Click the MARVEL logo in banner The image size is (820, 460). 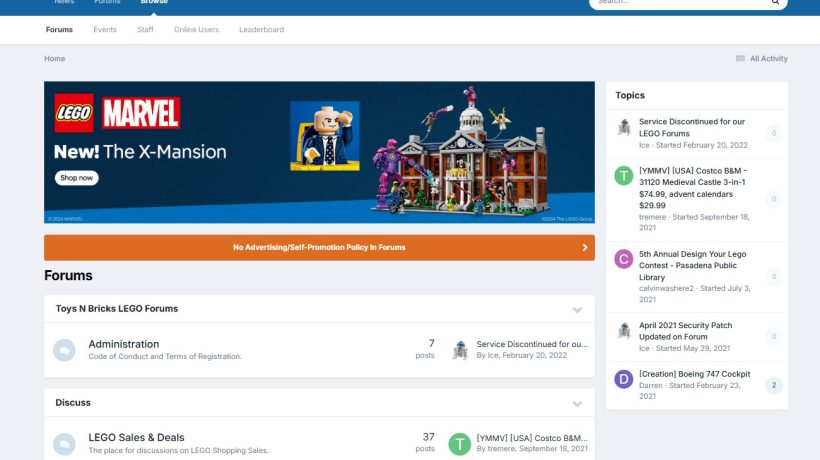(x=141, y=113)
